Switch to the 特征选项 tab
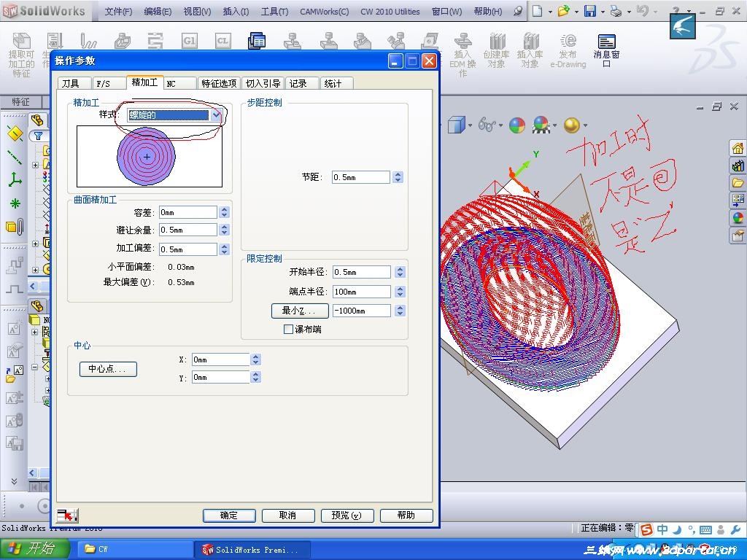The width and height of the screenshot is (747, 560). (x=219, y=83)
